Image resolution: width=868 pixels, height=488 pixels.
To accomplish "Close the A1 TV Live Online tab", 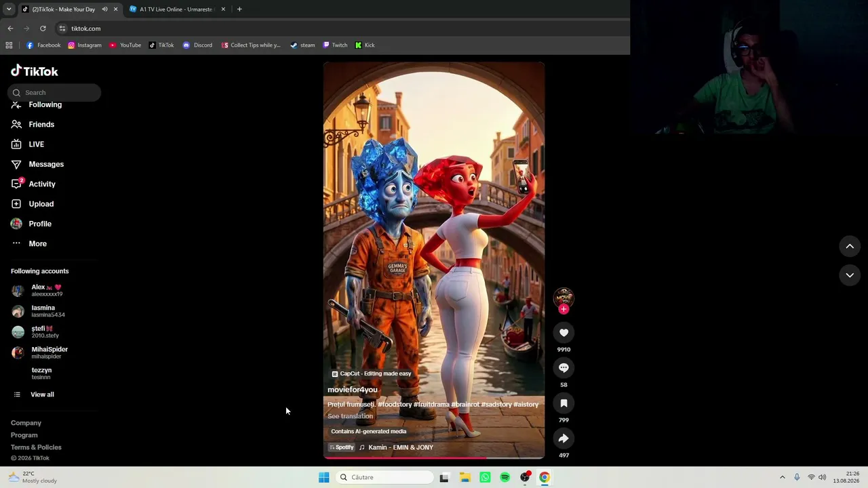I will point(223,9).
